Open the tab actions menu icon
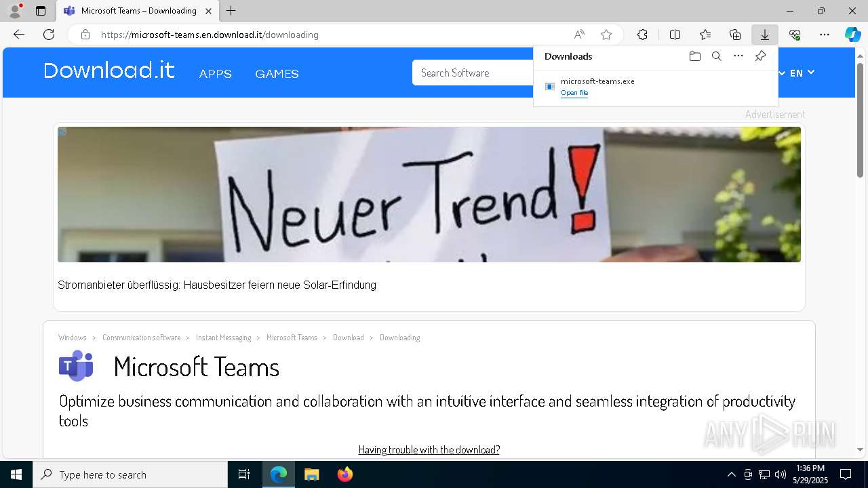 41,11
